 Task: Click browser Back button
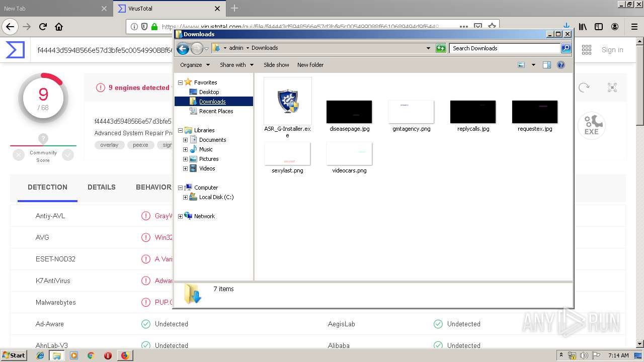pyautogui.click(x=10, y=27)
